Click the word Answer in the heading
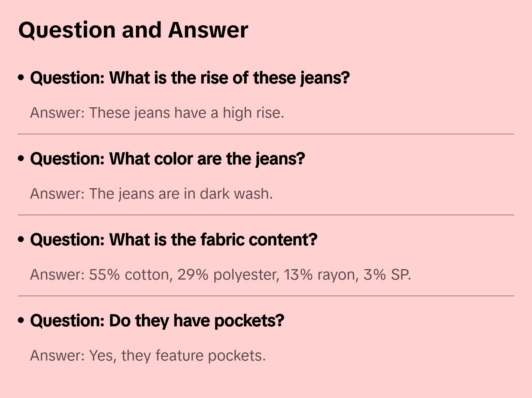The height and width of the screenshot is (398, 532). tap(208, 30)
